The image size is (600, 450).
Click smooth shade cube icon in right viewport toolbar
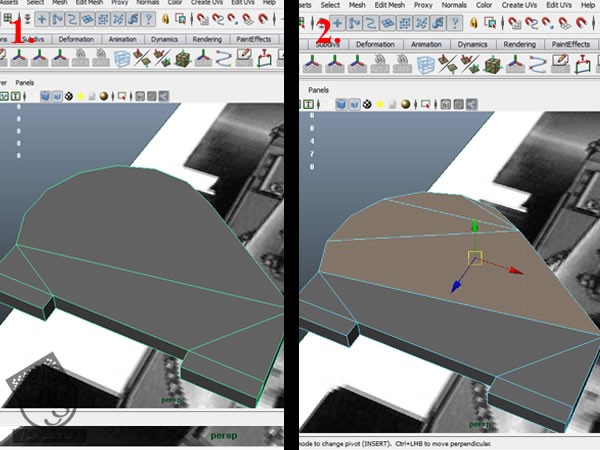[x=340, y=104]
